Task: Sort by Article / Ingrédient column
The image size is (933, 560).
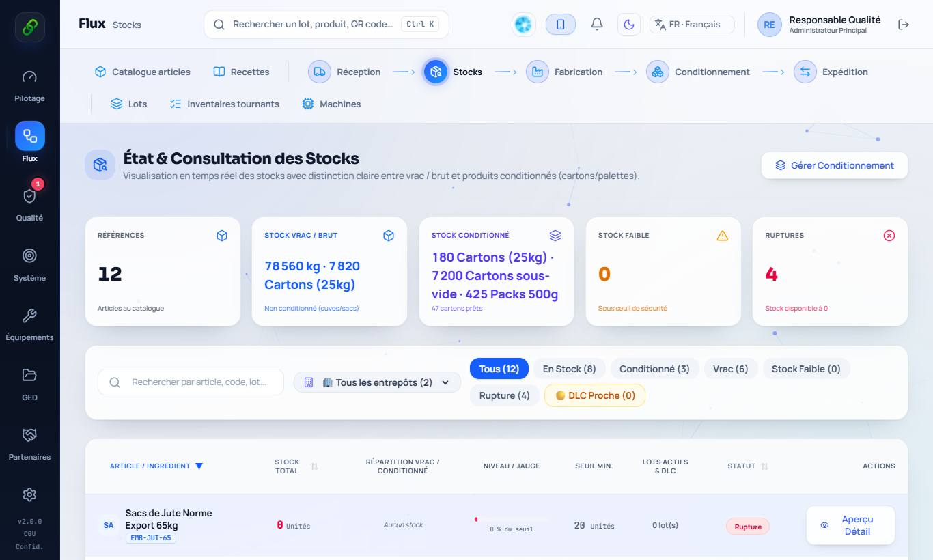Action: click(156, 466)
